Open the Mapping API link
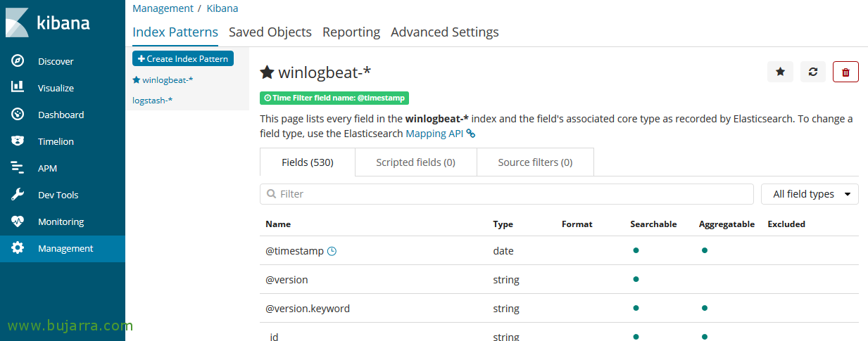868x341 pixels. pos(434,133)
